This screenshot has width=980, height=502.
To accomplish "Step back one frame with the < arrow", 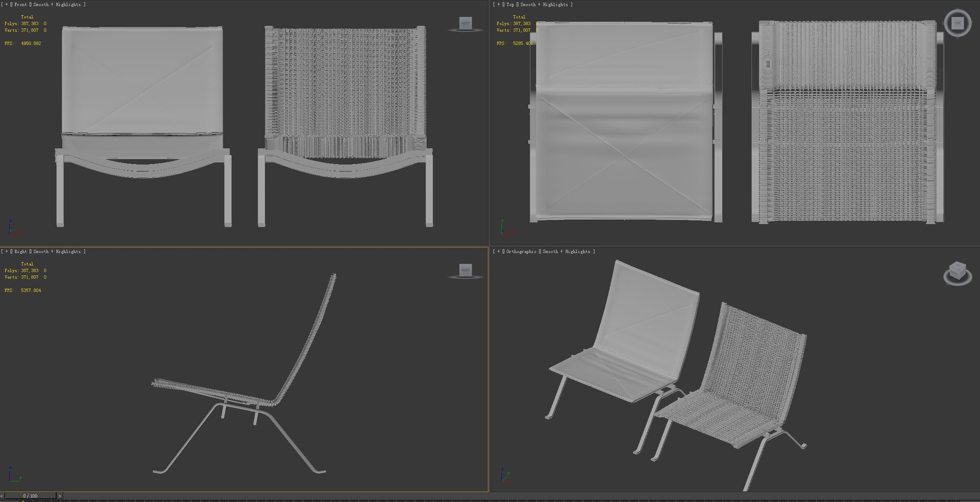I will [2, 496].
